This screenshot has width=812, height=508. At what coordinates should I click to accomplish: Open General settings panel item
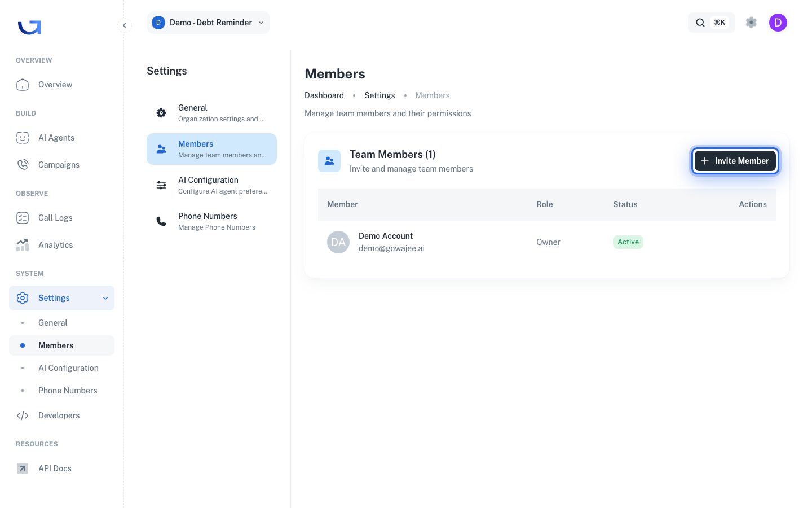[x=212, y=113]
